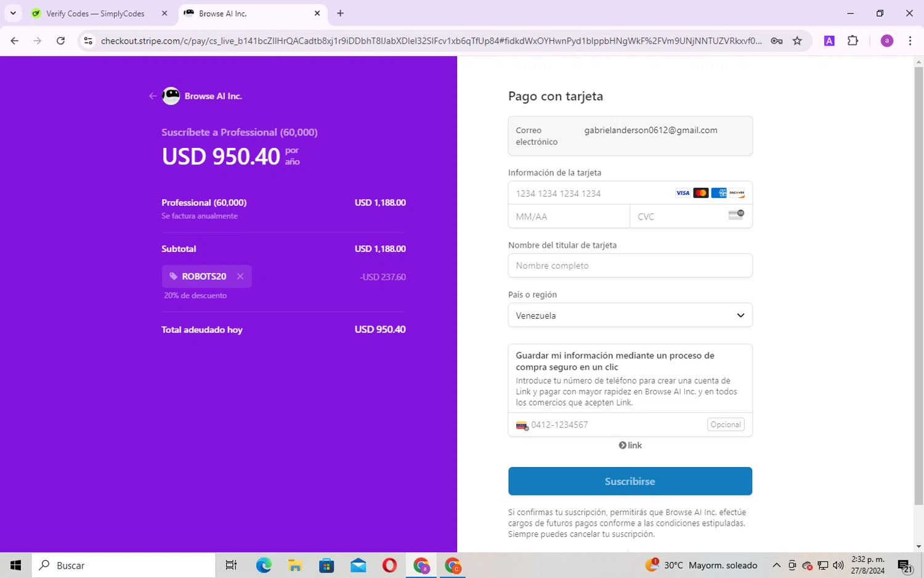Viewport: 924px width, 578px height.
Task: Open the Windows Start menu
Action: [x=16, y=565]
